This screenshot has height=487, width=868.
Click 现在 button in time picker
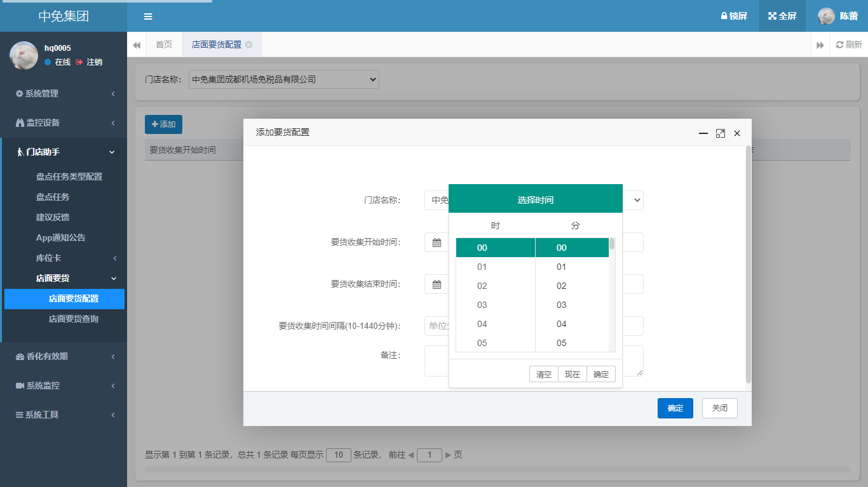click(573, 375)
